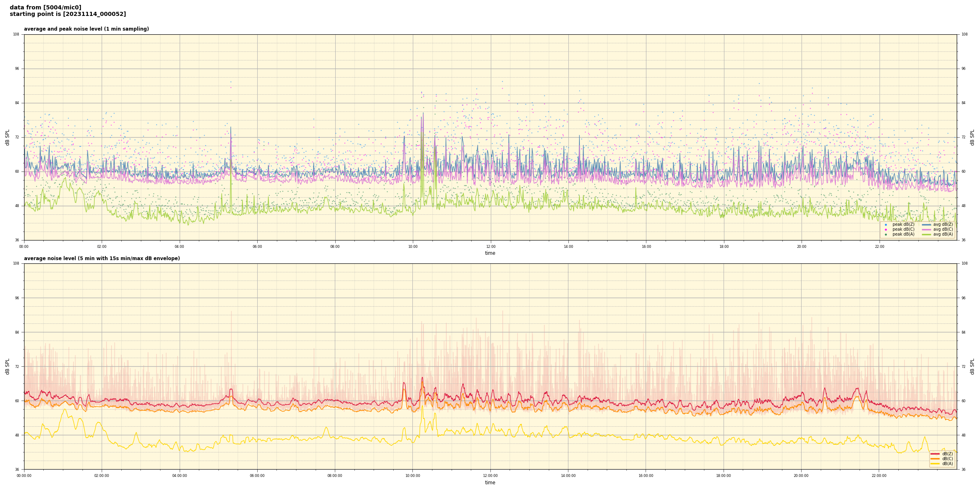Viewport: 980px width, 490px height.
Task: Click 12:00 tick on top chart time axis
Action: pyautogui.click(x=490, y=247)
